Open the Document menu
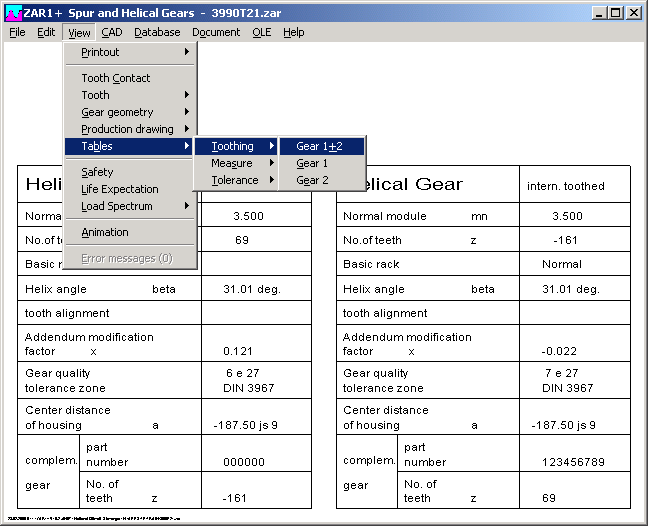The width and height of the screenshot is (648, 526). (216, 32)
